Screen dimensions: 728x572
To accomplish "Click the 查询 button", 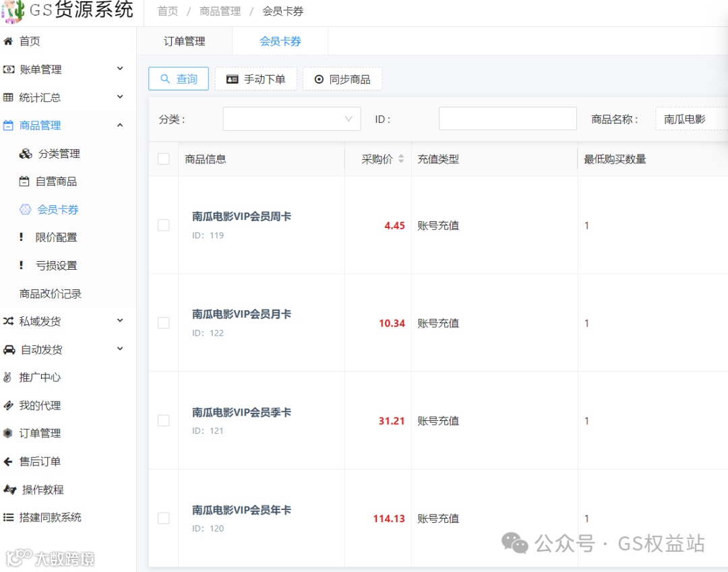I will 179,79.
